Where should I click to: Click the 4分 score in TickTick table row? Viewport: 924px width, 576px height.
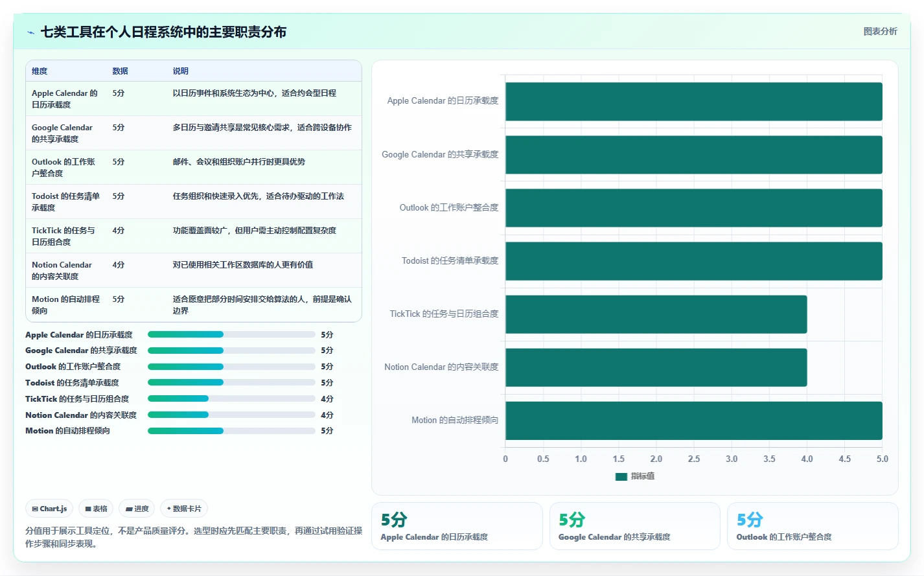[119, 231]
